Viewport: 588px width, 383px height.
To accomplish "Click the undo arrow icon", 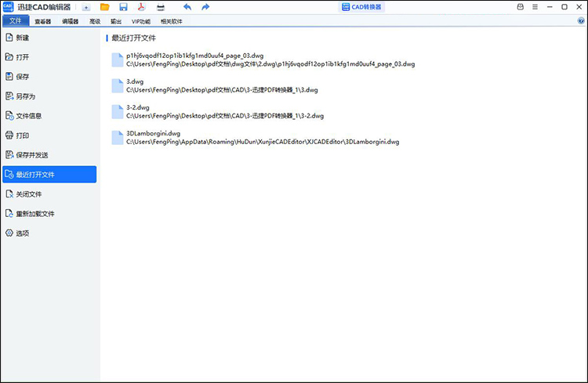I will [187, 7].
